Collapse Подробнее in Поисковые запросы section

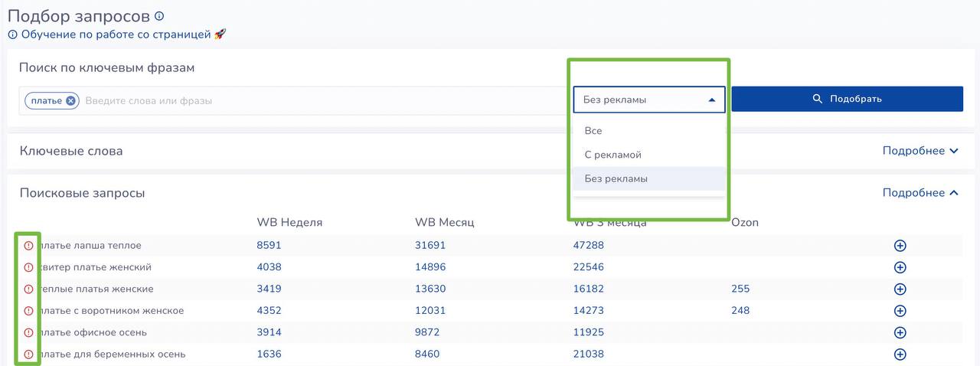(x=920, y=193)
